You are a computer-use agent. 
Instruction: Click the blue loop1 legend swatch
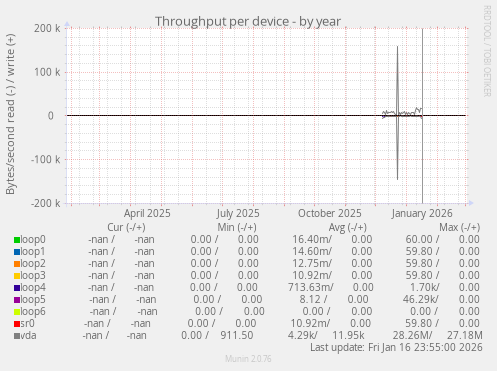click(17, 252)
